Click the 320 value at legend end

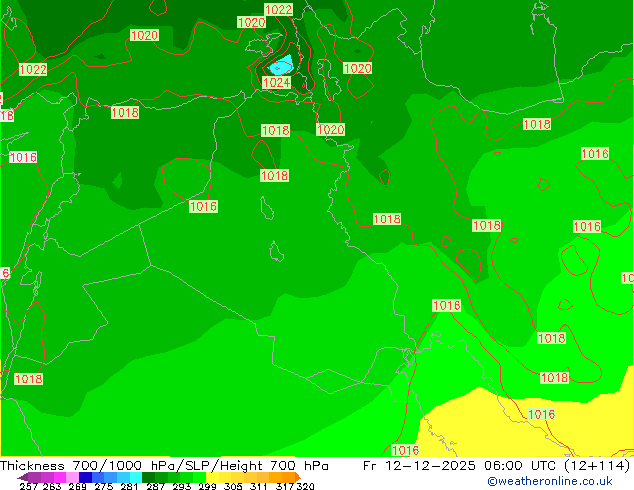point(305,487)
